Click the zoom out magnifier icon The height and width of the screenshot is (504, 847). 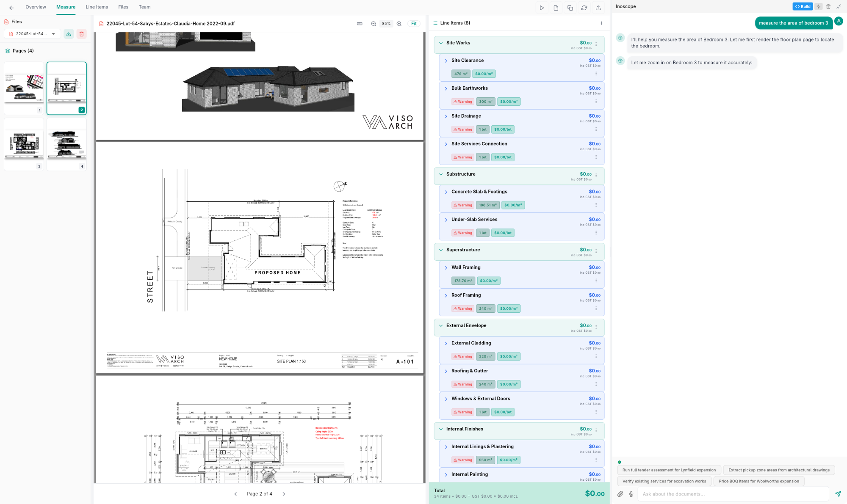click(374, 23)
